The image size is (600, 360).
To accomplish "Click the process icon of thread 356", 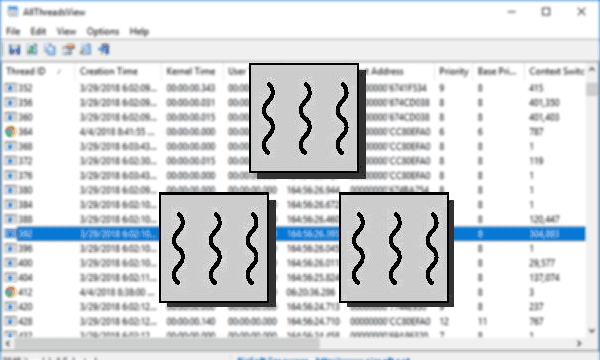I will click(x=11, y=103).
